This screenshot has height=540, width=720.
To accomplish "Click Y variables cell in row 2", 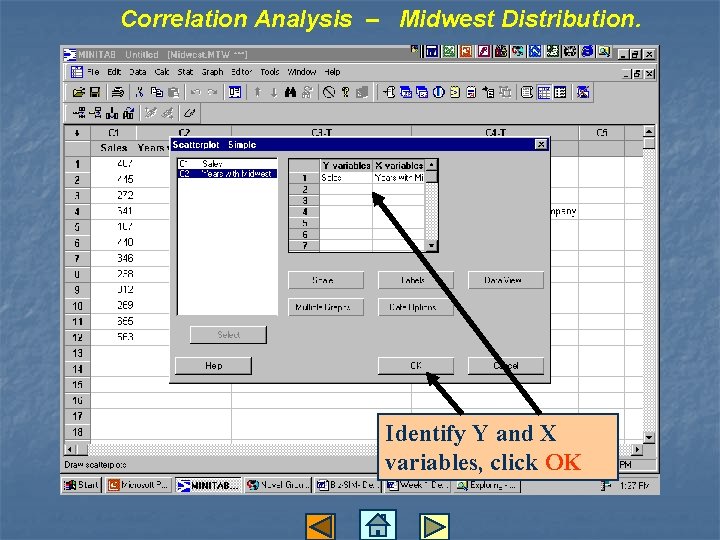I will (x=346, y=189).
